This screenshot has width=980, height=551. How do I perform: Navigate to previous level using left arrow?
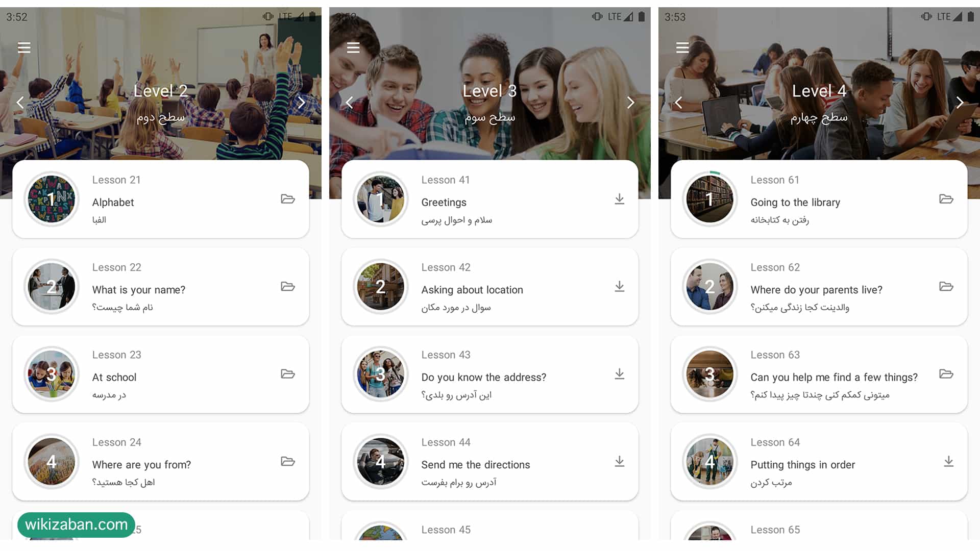pos(19,102)
